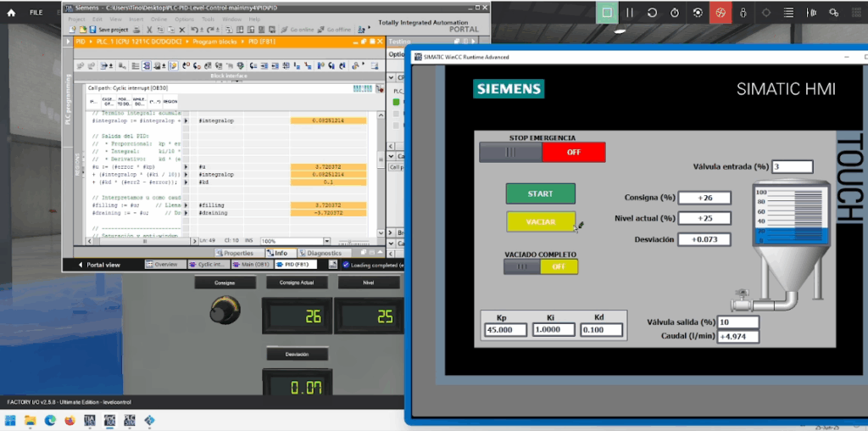868x431 pixels.
Task: Open the Online menu in TIA Portal
Action: pos(159,19)
